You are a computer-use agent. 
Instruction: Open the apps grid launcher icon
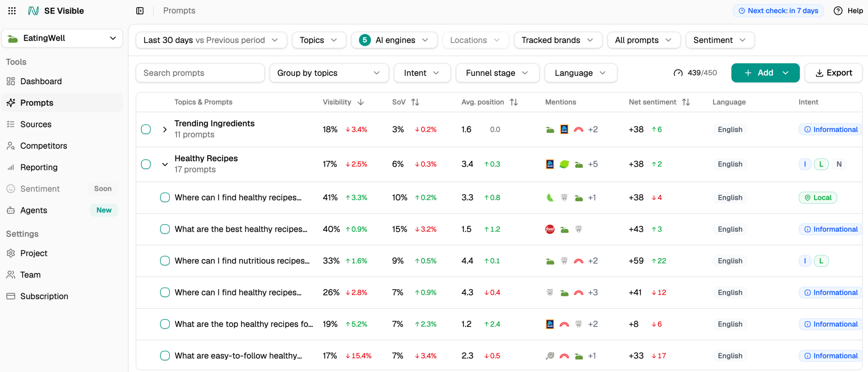pyautogui.click(x=12, y=11)
